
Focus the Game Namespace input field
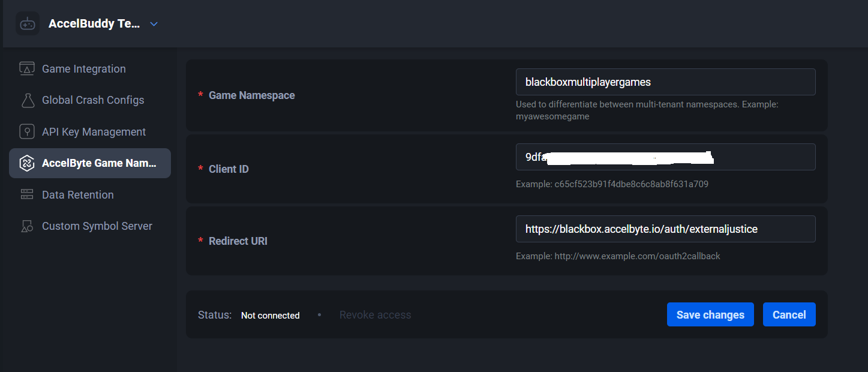point(665,82)
